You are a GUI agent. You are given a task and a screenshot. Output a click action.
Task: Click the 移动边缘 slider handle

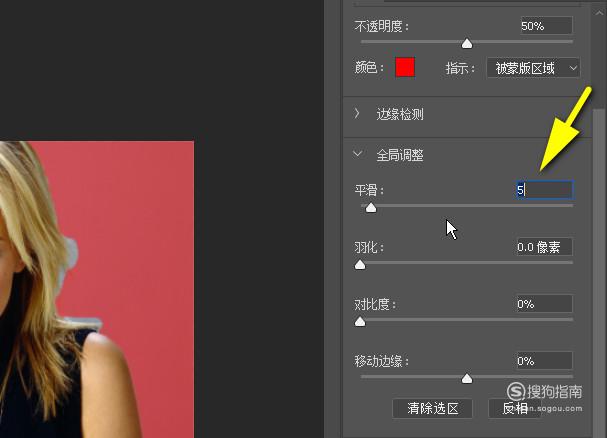[x=467, y=378]
